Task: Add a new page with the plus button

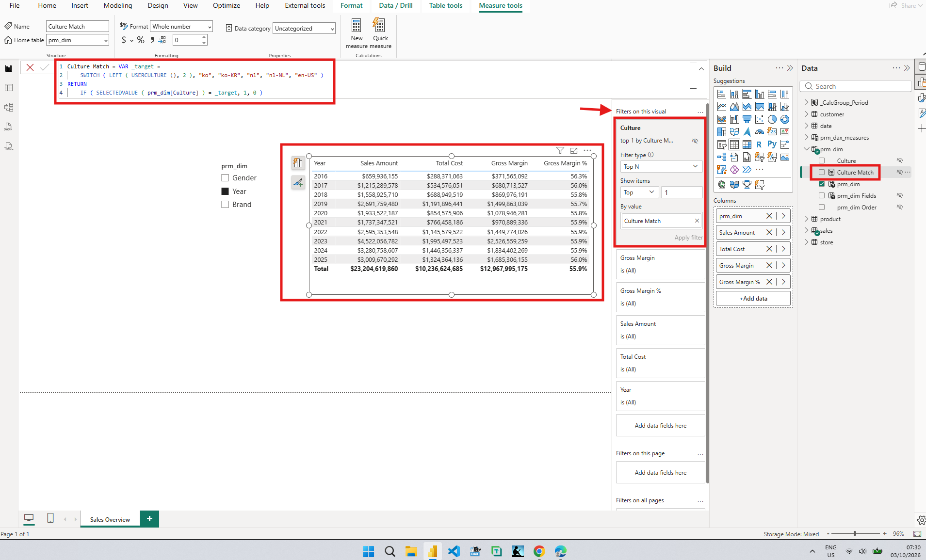Action: (x=149, y=518)
